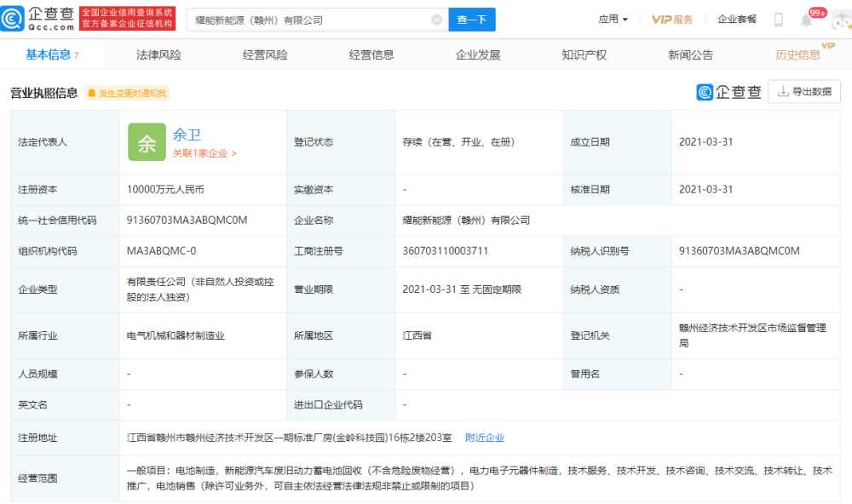Click the 导出数据 export button
This screenshot has height=504, width=852.
pyautogui.click(x=803, y=92)
